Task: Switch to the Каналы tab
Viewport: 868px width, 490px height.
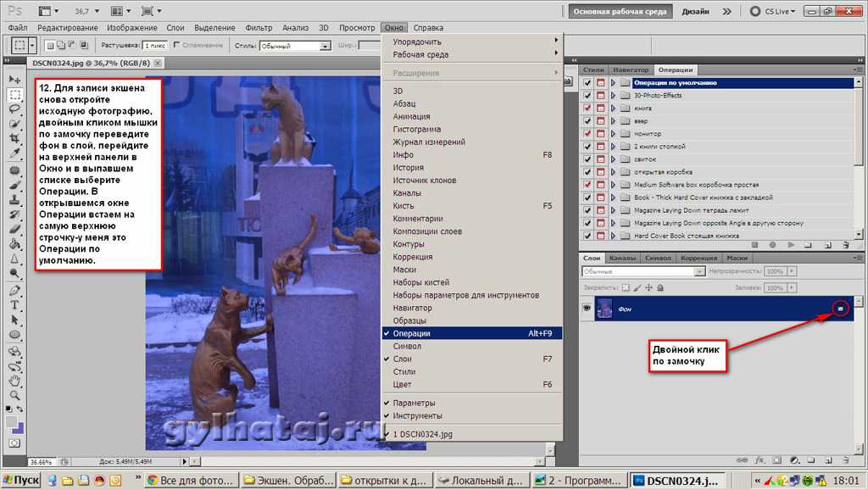Action: [623, 258]
